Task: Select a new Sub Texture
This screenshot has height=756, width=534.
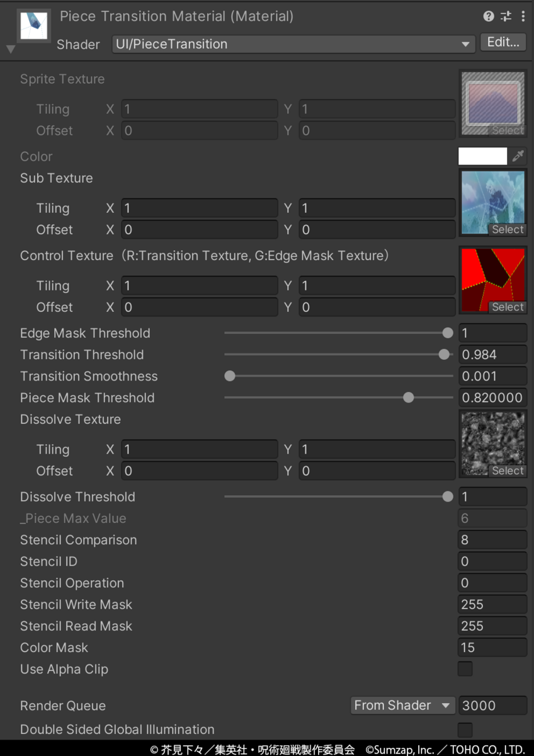Action: pos(508,230)
